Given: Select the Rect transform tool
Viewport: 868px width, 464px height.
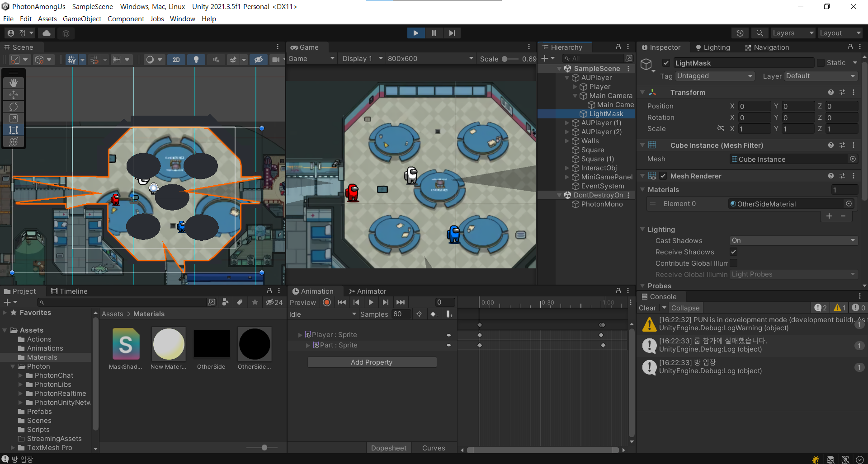Looking at the screenshot, I should coord(14,130).
